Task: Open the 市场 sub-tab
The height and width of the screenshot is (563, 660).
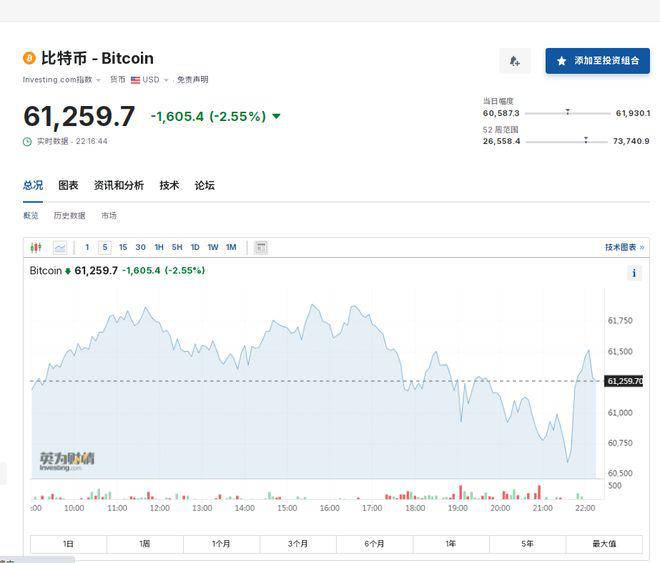Action: [x=109, y=215]
